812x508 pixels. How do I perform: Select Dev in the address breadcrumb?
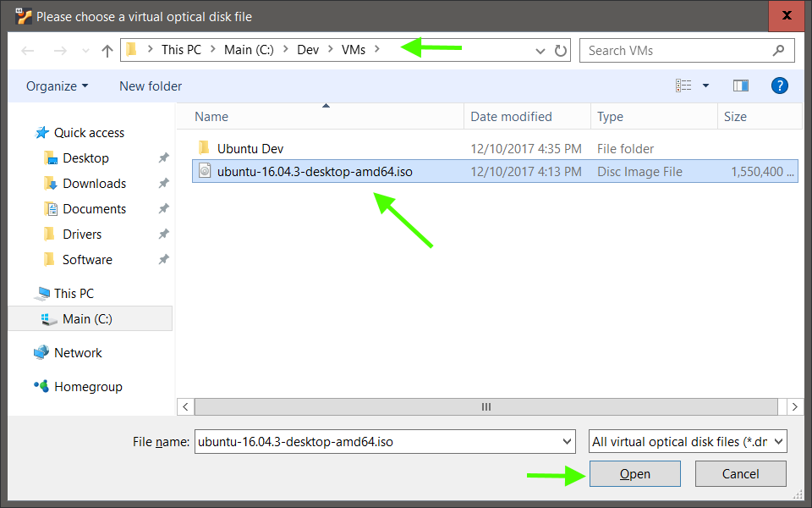308,50
